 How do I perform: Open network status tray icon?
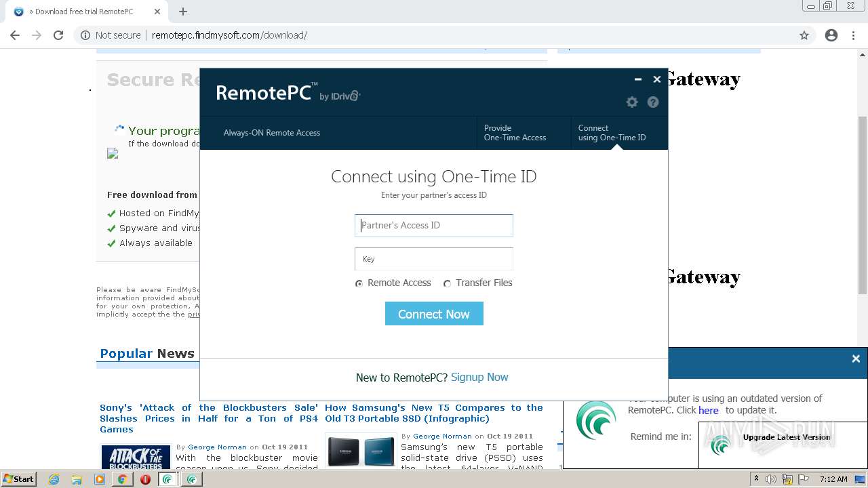pos(789,479)
